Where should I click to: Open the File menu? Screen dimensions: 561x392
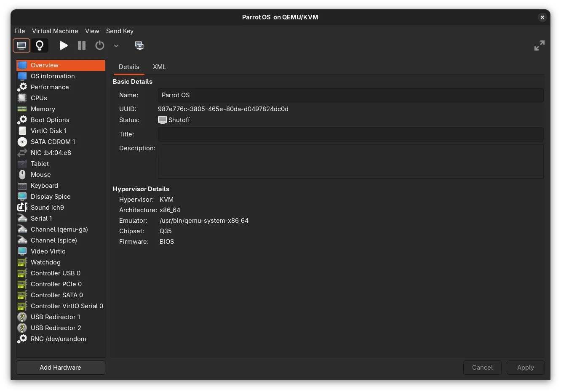[20, 31]
